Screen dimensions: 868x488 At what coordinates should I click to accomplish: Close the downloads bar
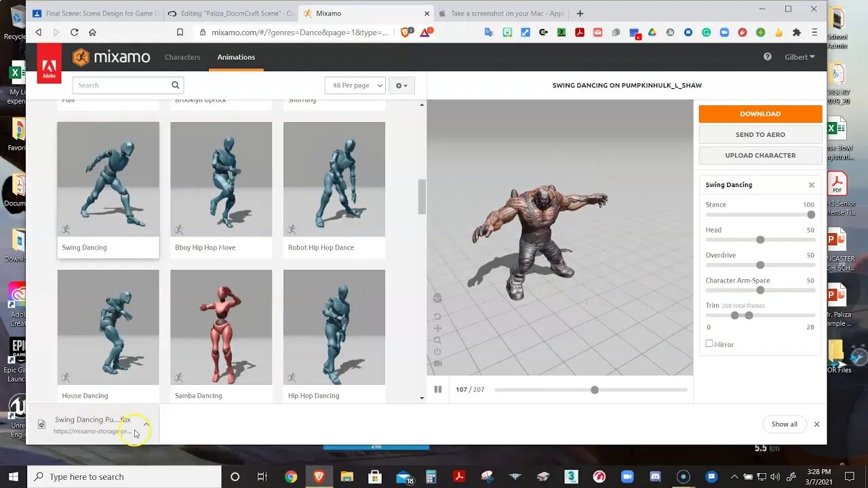tap(816, 424)
